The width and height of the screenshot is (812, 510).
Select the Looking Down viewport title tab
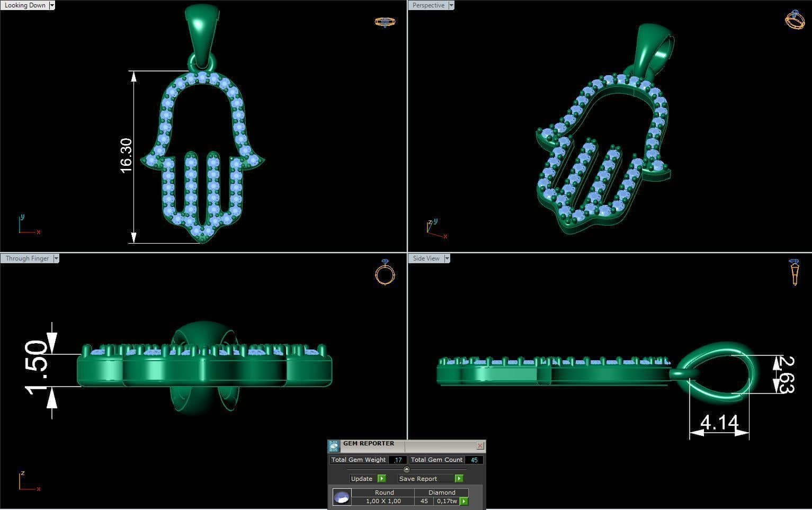25,5
